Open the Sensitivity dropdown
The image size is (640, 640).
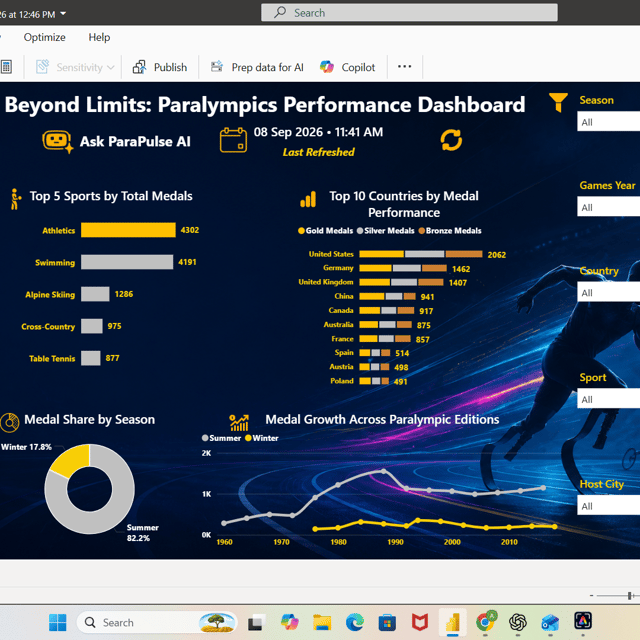click(75, 67)
